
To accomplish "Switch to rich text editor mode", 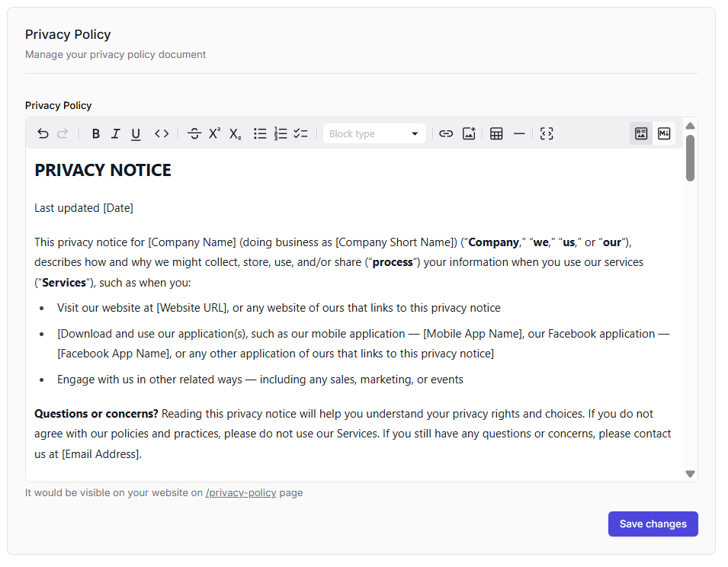I will 641,133.
